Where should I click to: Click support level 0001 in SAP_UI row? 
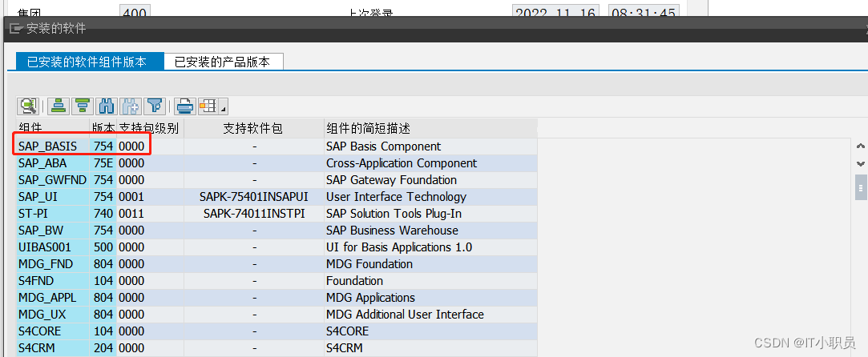[150, 197]
